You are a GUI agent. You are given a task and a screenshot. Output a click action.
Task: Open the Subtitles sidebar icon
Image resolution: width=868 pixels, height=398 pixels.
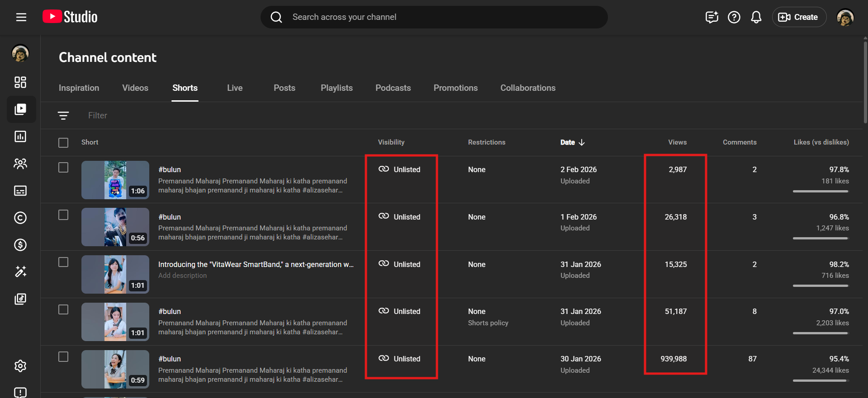[20, 191]
